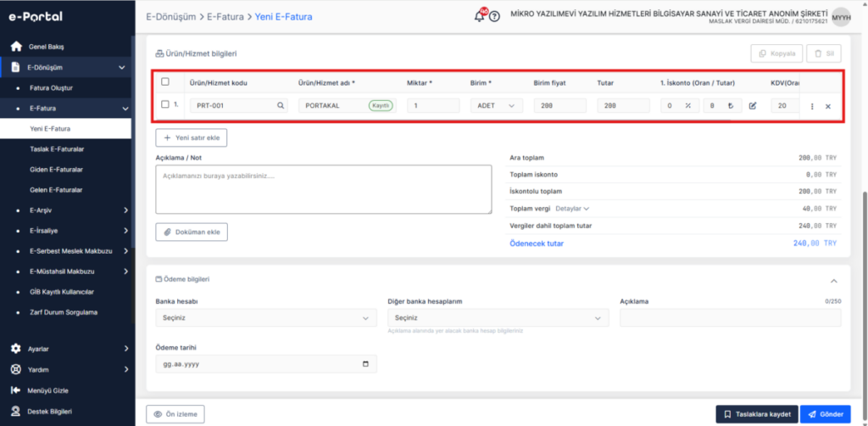Open the Birim ADET dropdown
Screen dimensions: 868x426
click(497, 106)
